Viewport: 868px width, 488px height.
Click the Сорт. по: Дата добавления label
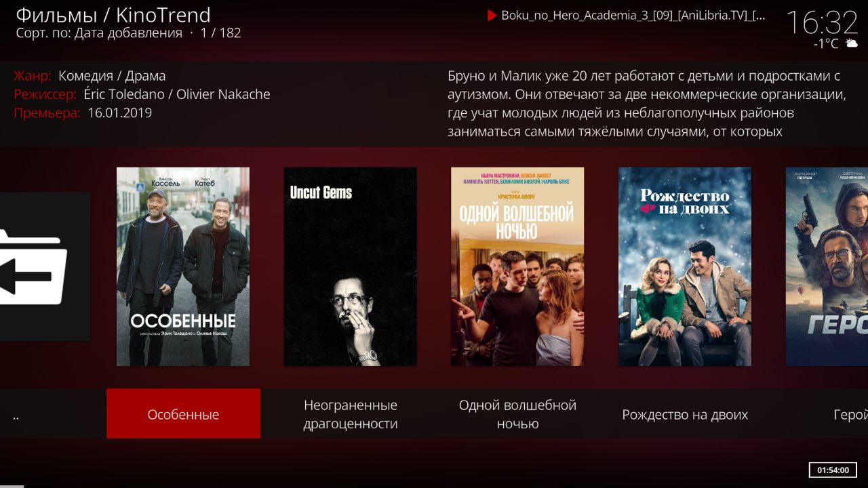click(x=99, y=33)
